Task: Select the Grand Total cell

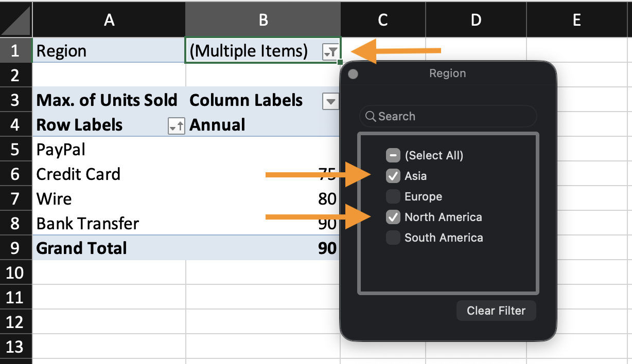Action: coord(81,248)
